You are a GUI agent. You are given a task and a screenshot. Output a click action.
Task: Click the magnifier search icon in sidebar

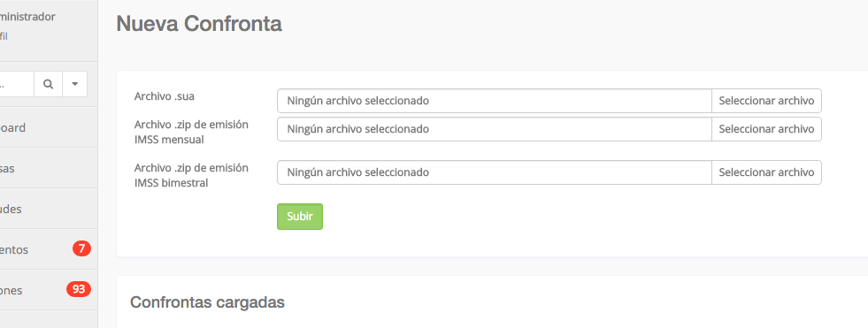pyautogui.click(x=48, y=84)
